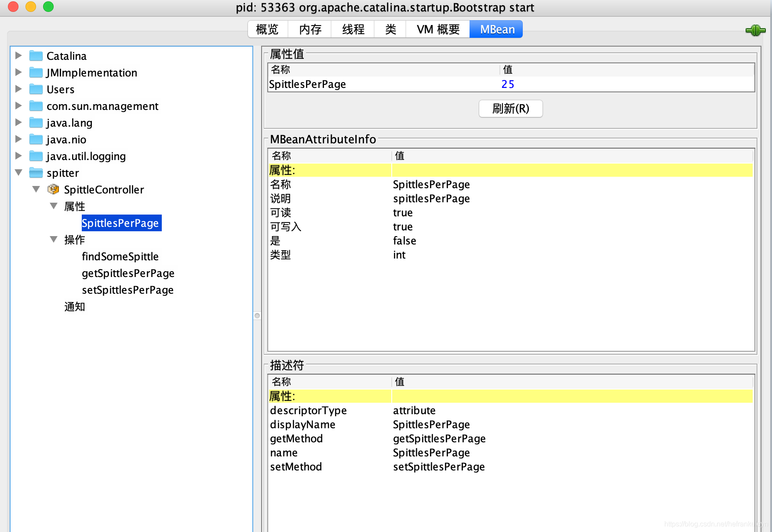Image resolution: width=772 pixels, height=532 pixels.
Task: Expand the com.sun.management tree node
Action: pyautogui.click(x=18, y=106)
